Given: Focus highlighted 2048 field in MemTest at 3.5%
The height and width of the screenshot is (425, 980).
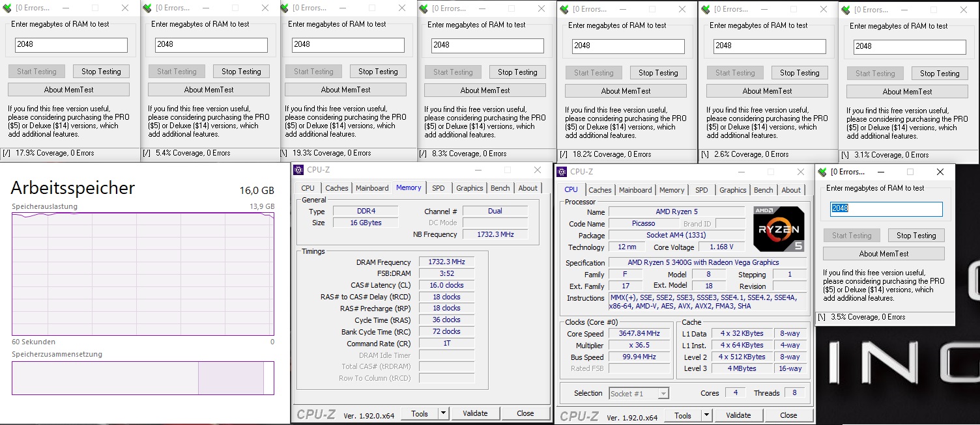Looking at the screenshot, I should click(x=886, y=209).
